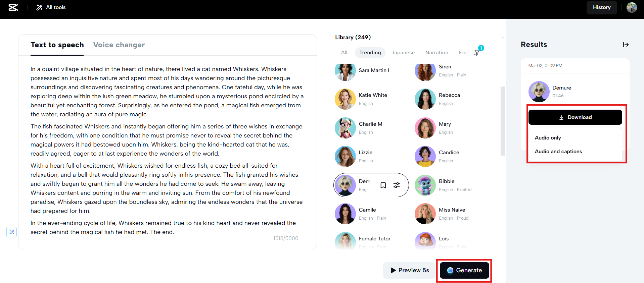Play the Preview 5s sample

(410, 270)
